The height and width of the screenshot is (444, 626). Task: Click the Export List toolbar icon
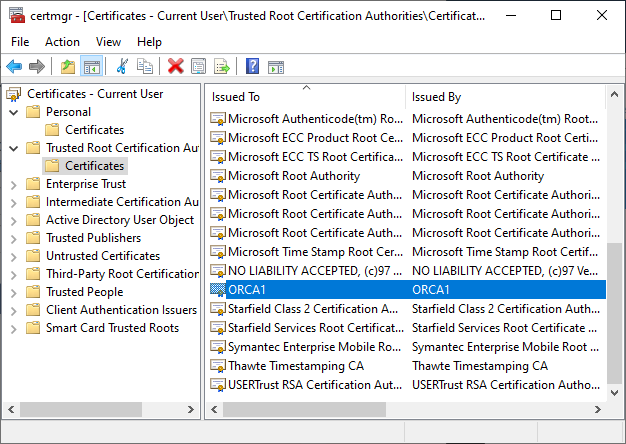pyautogui.click(x=222, y=66)
